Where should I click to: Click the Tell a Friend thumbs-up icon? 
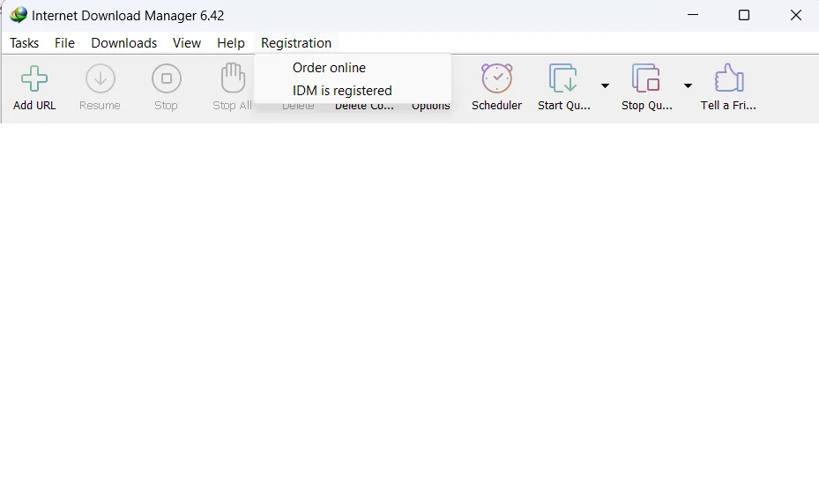click(x=729, y=78)
